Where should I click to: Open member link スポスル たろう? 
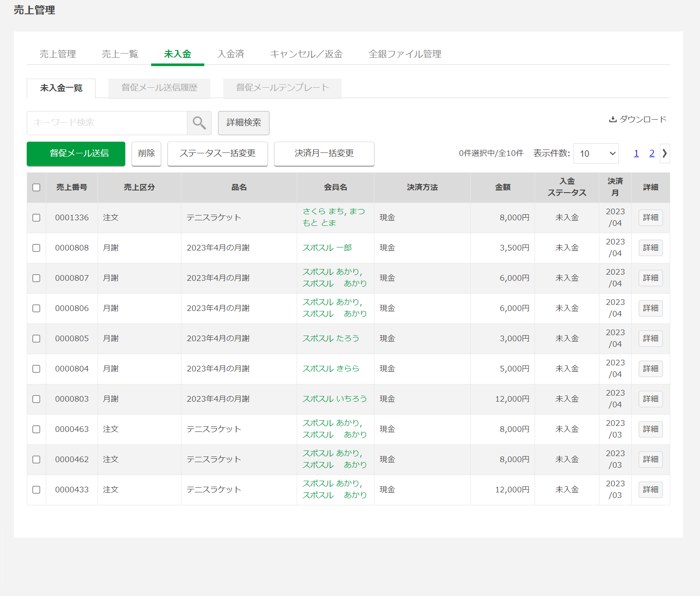[x=331, y=339]
